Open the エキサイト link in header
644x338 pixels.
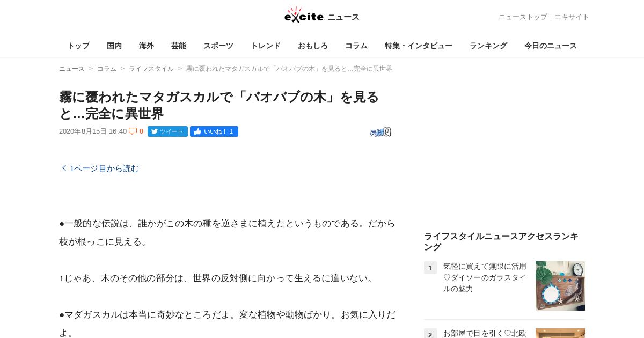[572, 17]
